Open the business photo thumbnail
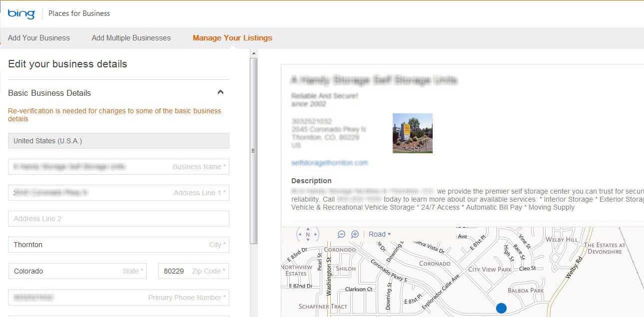The height and width of the screenshot is (317, 644). (x=413, y=133)
